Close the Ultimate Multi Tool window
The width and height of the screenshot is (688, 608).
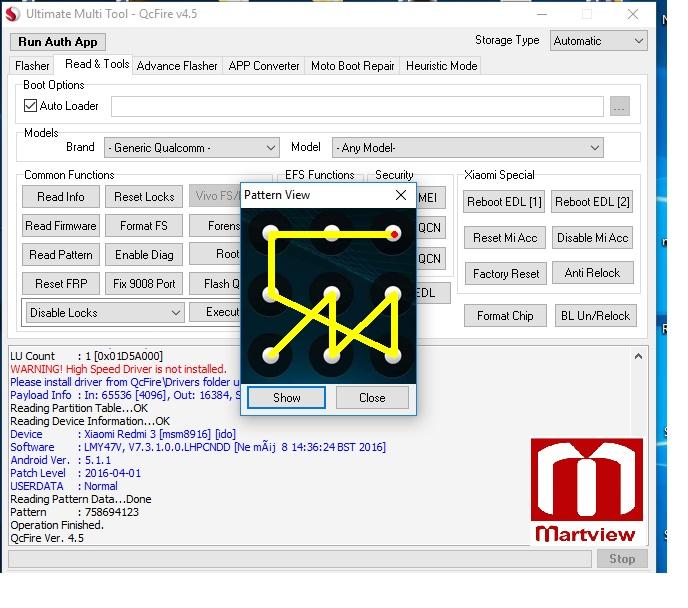[632, 14]
